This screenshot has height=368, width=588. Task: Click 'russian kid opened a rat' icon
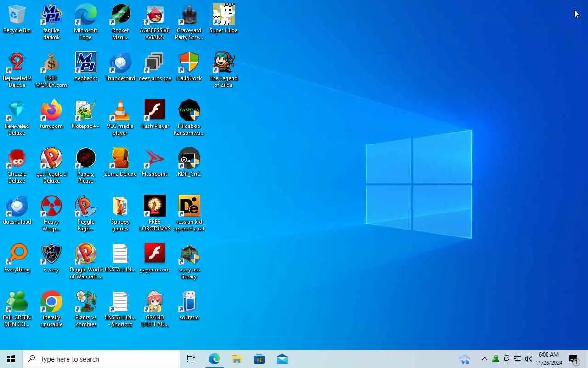189,213
